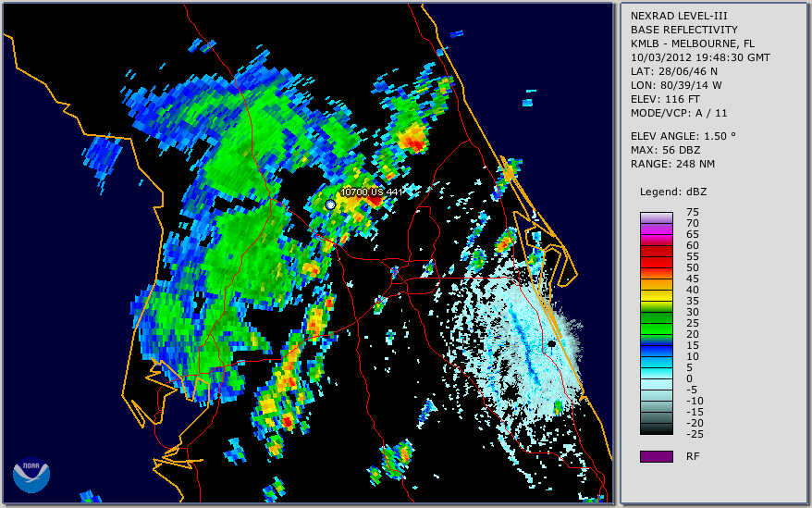Click the 'MODE/VCP: A / 11' line
This screenshot has width=812, height=508.
coord(679,113)
